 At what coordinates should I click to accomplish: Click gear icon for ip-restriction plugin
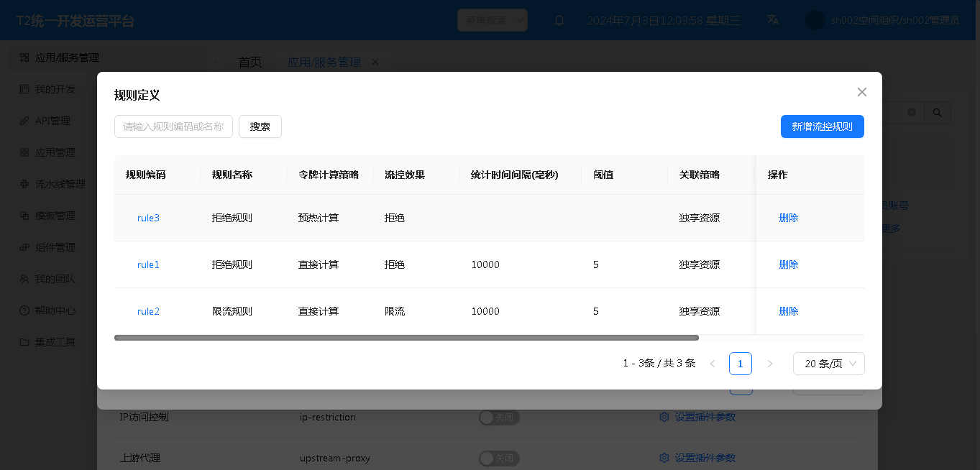coord(664,417)
